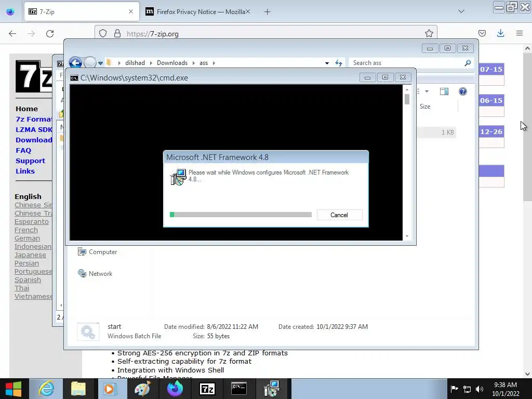Viewport: 532px width, 399px height.
Task: Open the FAQ link
Action: click(x=23, y=150)
